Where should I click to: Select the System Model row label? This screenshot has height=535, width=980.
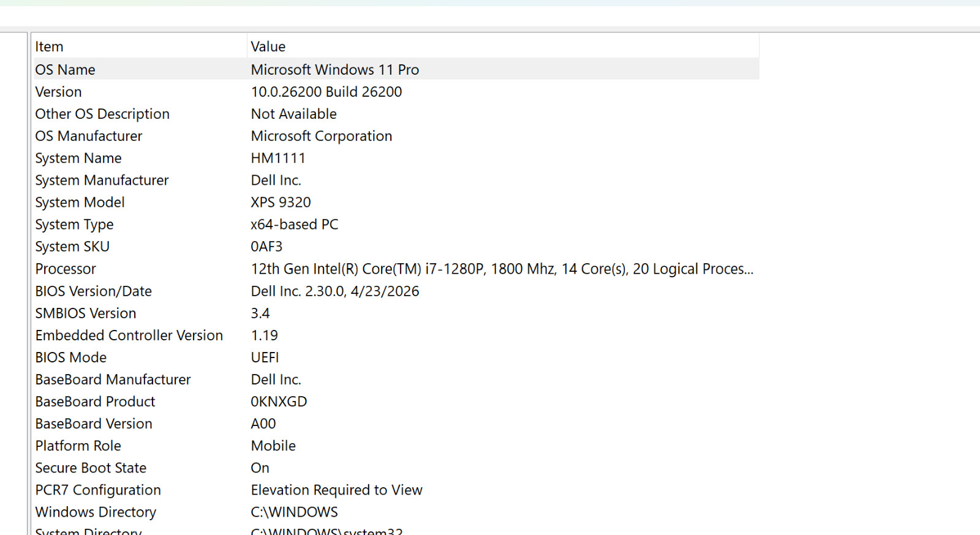coord(80,202)
